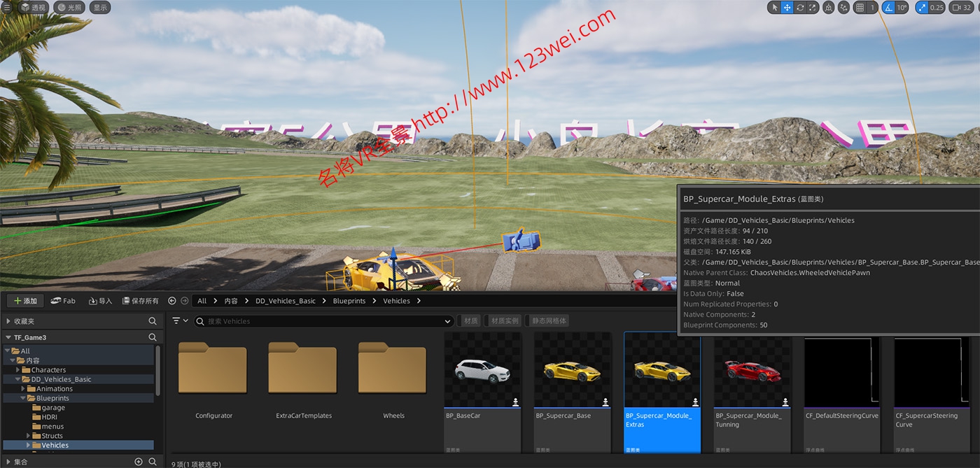980x468 pixels.
Task: Click the 保存所有 (Save All) button
Action: pyautogui.click(x=140, y=301)
